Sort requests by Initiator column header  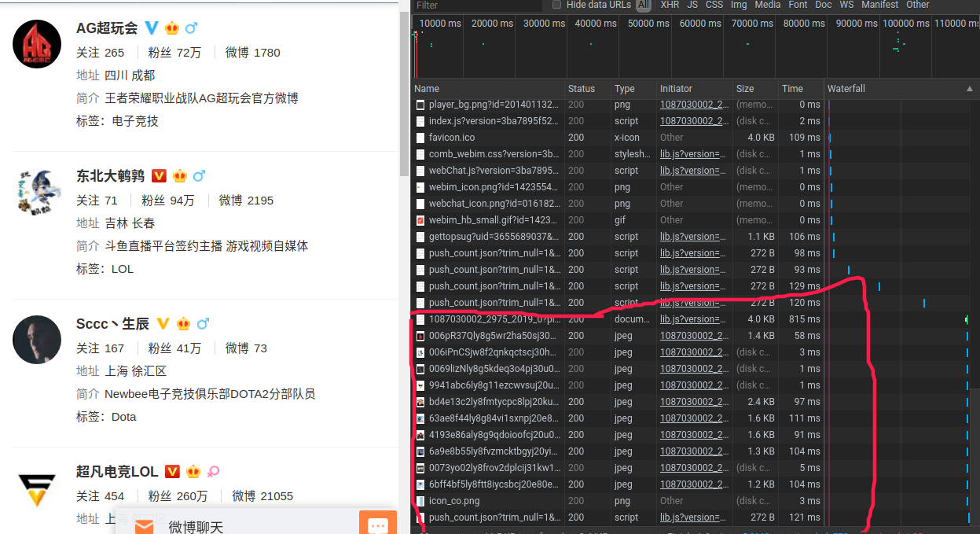click(695, 89)
